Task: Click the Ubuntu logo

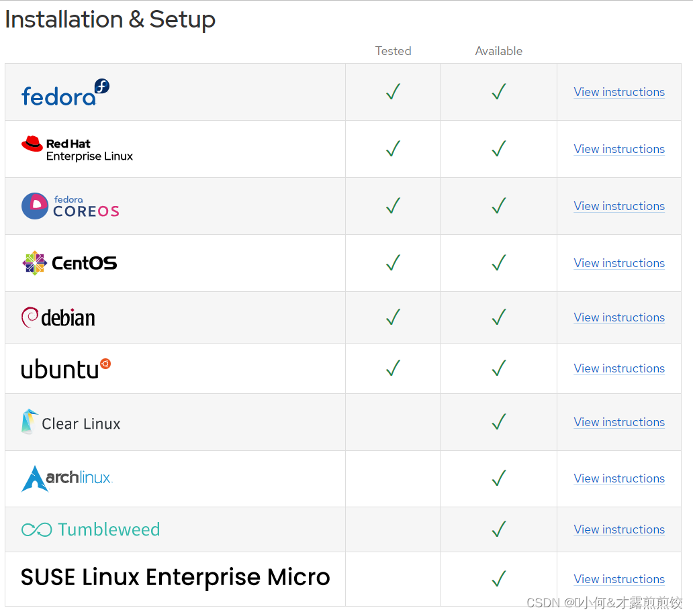Action: [66, 368]
